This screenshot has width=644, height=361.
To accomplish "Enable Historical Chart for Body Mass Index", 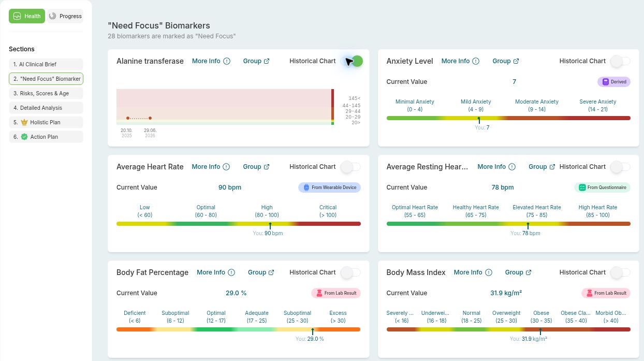I will (621, 272).
